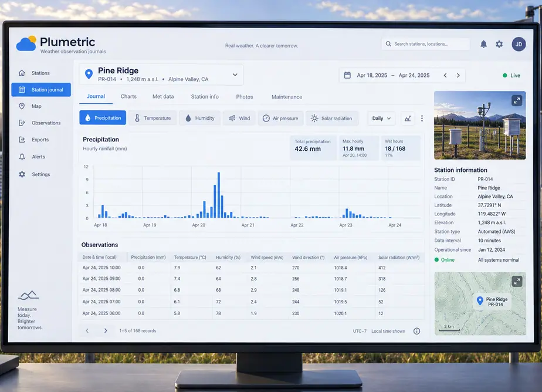Image resolution: width=542 pixels, height=392 pixels.
Task: Open the JD user avatar menu
Action: (x=519, y=44)
